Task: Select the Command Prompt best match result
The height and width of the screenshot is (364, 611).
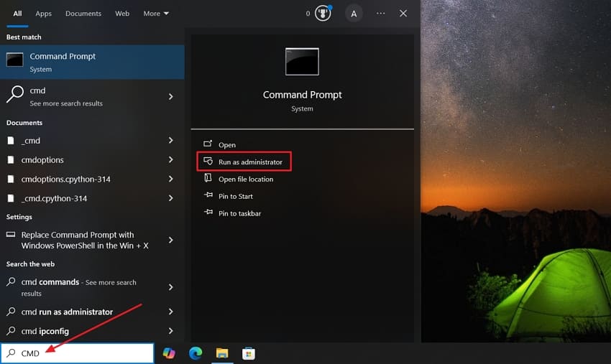Action: [92, 62]
